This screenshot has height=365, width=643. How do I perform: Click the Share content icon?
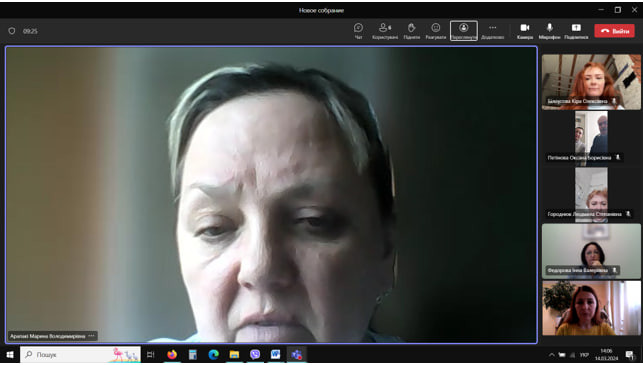pos(576,31)
